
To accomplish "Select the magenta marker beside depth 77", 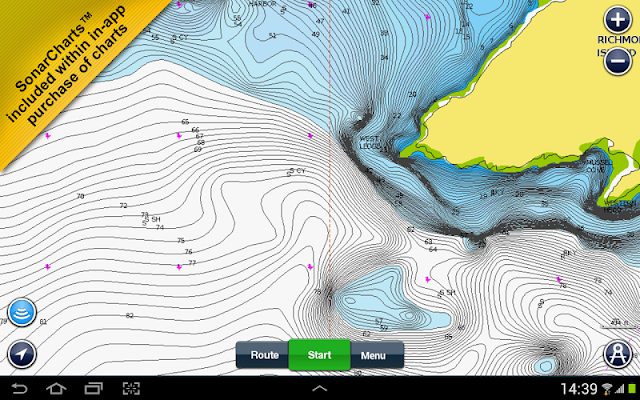I will (x=179, y=267).
